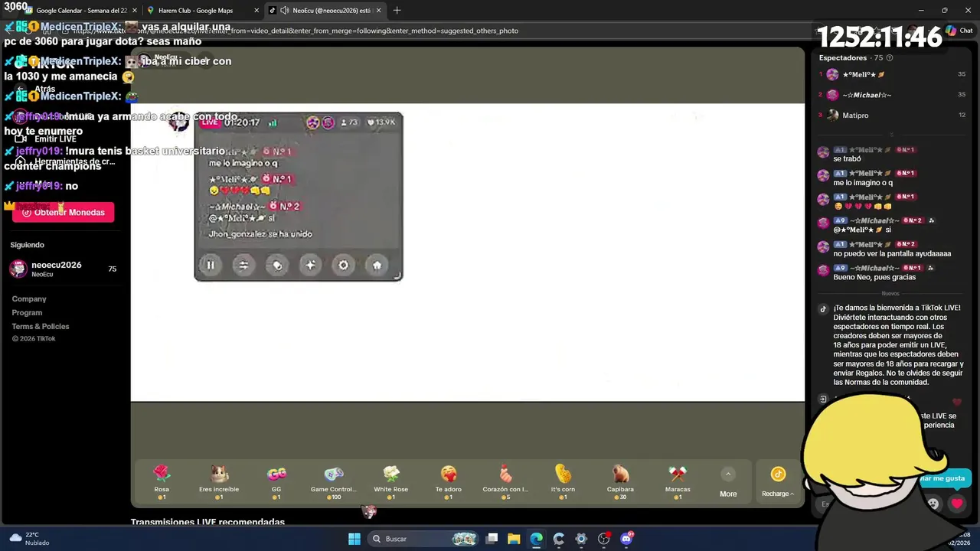View viewer ~☆Michael☆~ in ranking
Screen dimensions: 980x551
tap(892, 95)
